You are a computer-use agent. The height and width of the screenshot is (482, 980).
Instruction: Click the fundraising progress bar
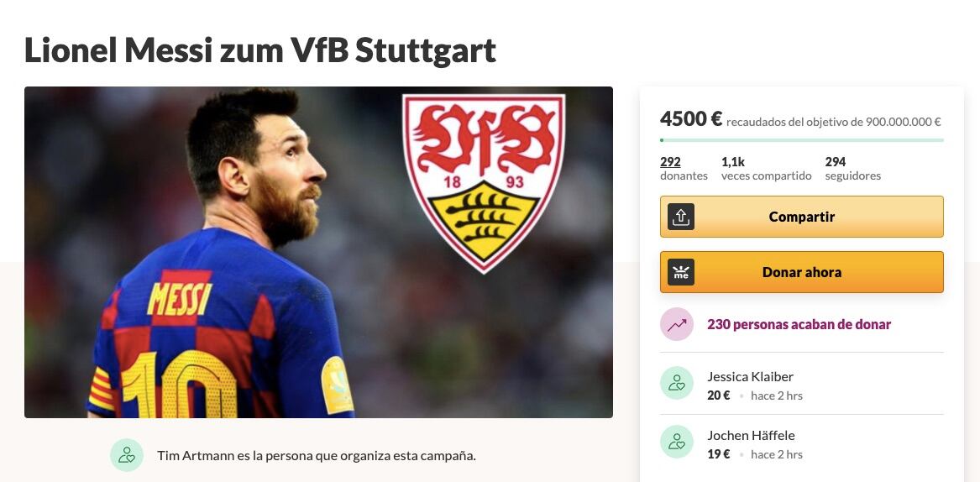[x=802, y=140]
